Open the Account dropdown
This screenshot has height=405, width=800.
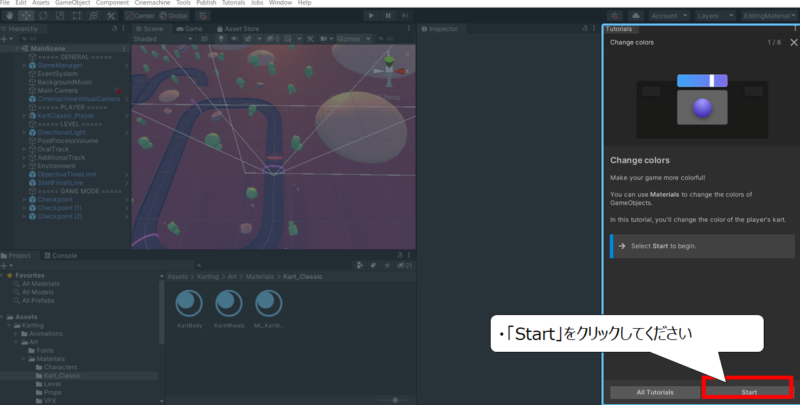(669, 16)
